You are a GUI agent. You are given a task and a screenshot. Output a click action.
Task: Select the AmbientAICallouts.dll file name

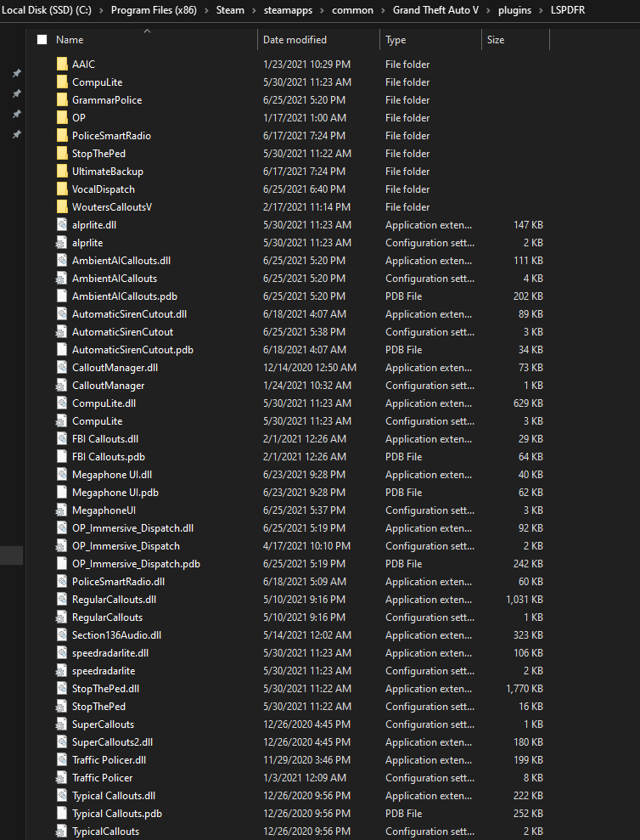pyautogui.click(x=121, y=261)
